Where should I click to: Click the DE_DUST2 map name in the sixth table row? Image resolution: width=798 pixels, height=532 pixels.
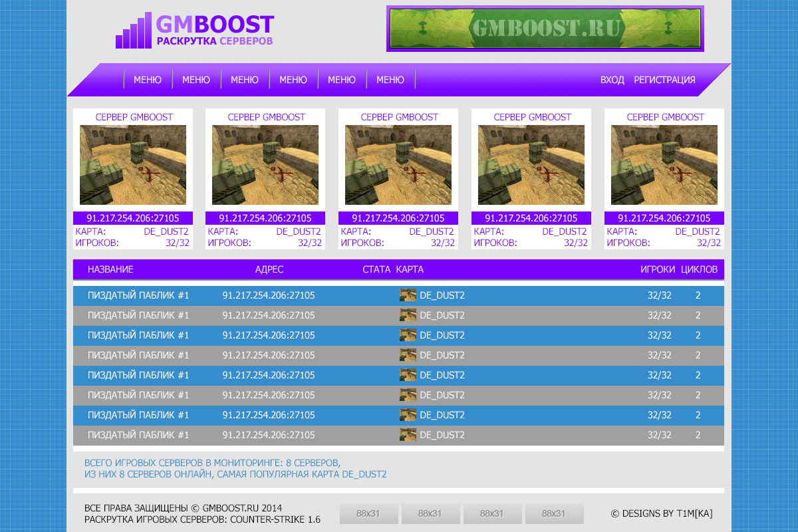click(x=442, y=395)
